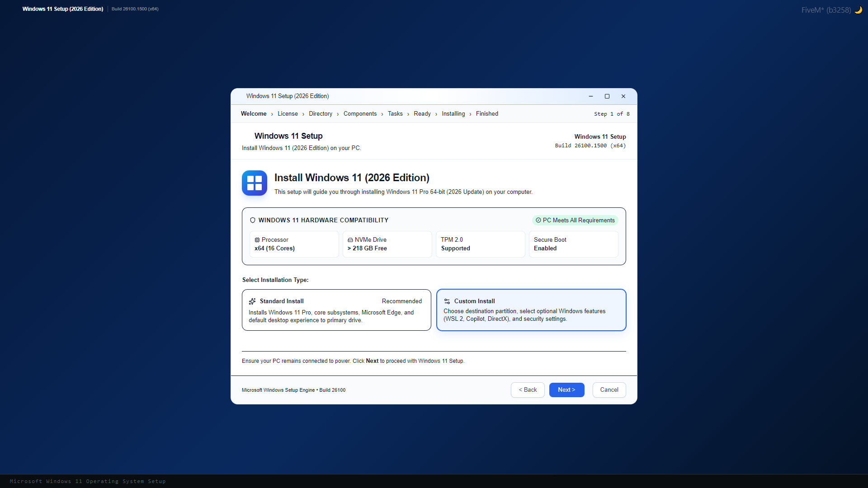Maximize the Windows 11 Setup dialog
The height and width of the screenshot is (488, 868).
[x=607, y=96]
